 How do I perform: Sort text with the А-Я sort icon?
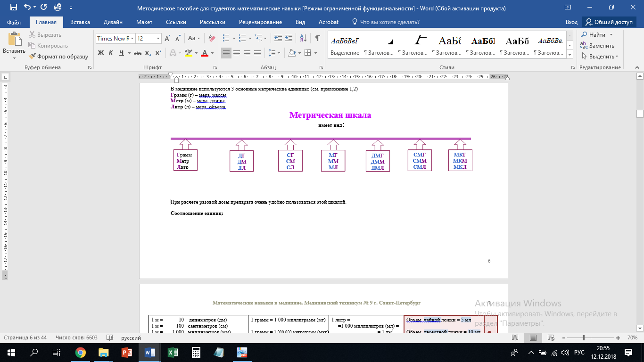(x=303, y=39)
